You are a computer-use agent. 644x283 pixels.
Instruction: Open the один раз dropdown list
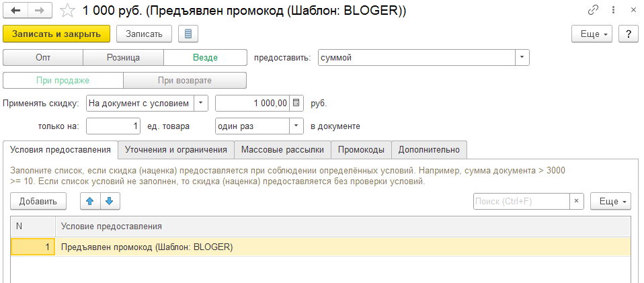pyautogui.click(x=296, y=126)
